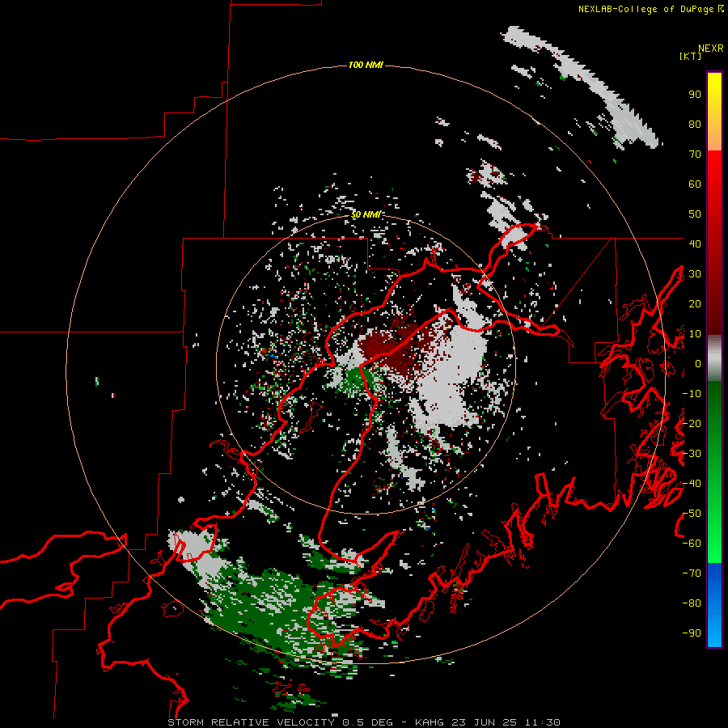Click the "[KT]" units label
Image resolution: width=728 pixels, height=728 pixels.
click(x=690, y=56)
